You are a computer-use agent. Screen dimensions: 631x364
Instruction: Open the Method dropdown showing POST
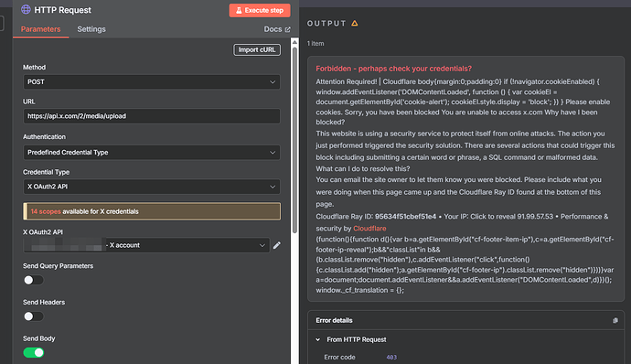pos(151,81)
